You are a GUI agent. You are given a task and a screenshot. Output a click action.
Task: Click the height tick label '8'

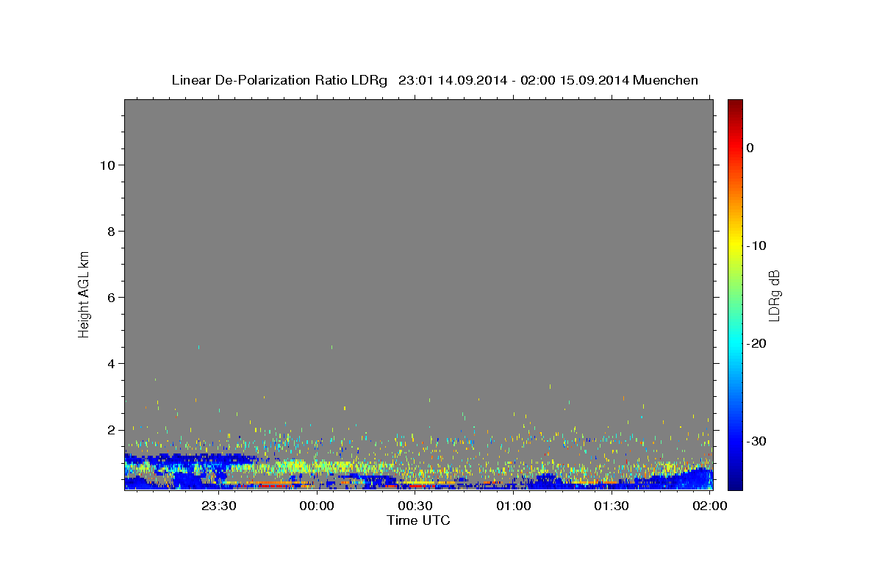(110, 232)
